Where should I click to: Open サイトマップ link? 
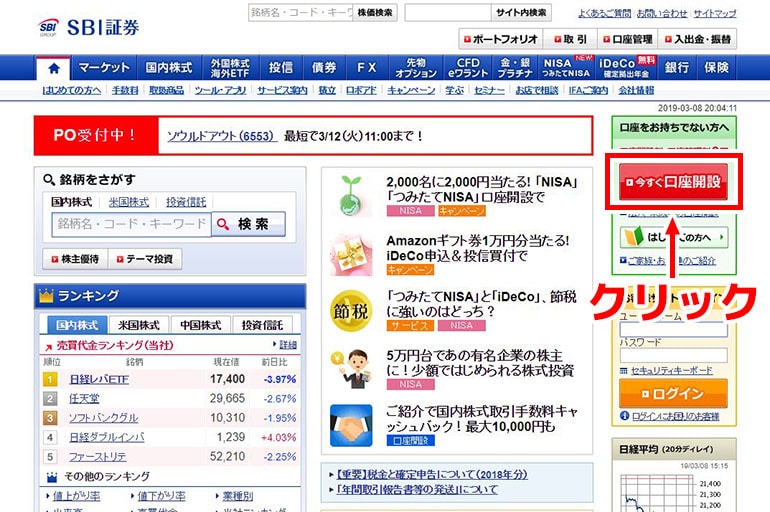pyautogui.click(x=715, y=14)
